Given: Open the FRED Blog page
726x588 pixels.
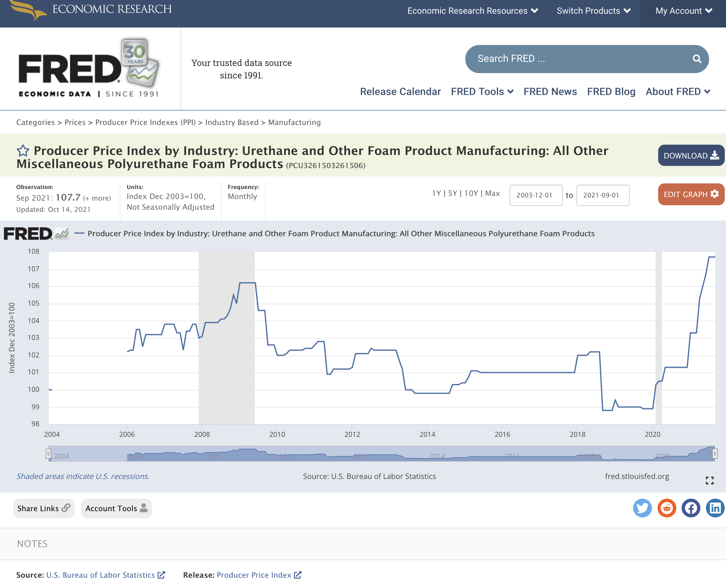Looking at the screenshot, I should 611,92.
